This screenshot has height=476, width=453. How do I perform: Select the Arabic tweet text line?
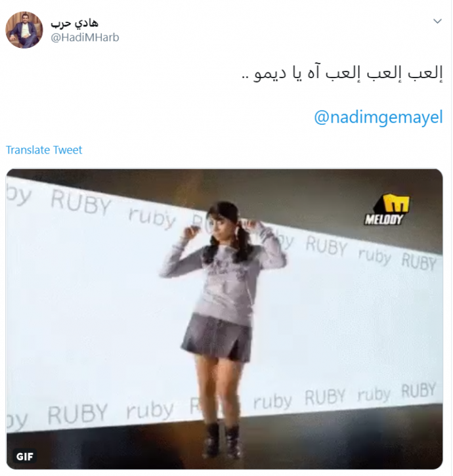click(x=342, y=74)
